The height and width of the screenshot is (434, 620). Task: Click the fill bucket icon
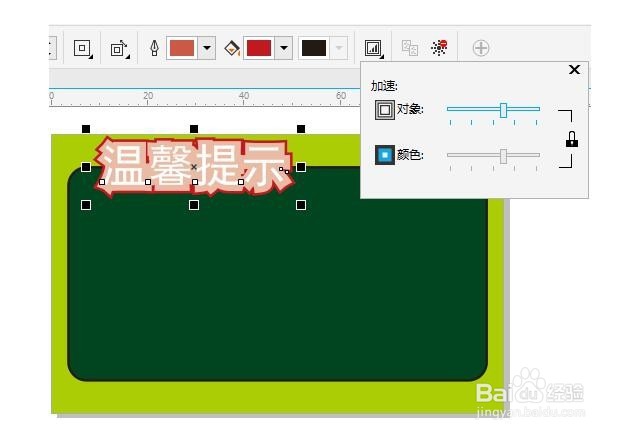(x=232, y=49)
